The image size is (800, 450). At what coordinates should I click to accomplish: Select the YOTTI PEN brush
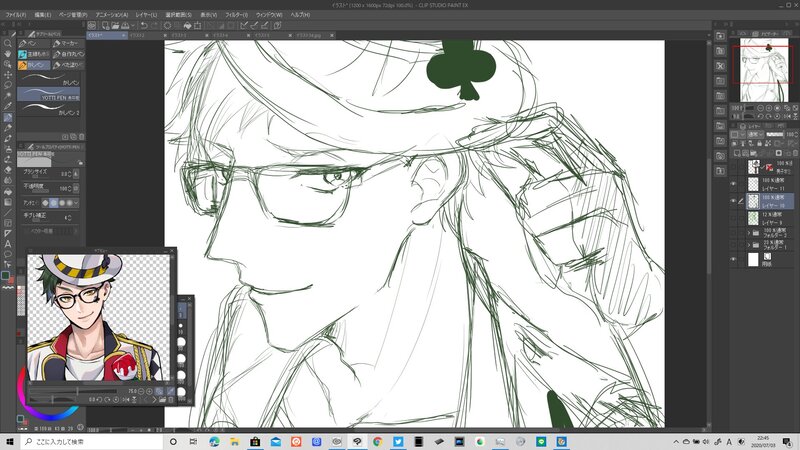pyautogui.click(x=49, y=94)
